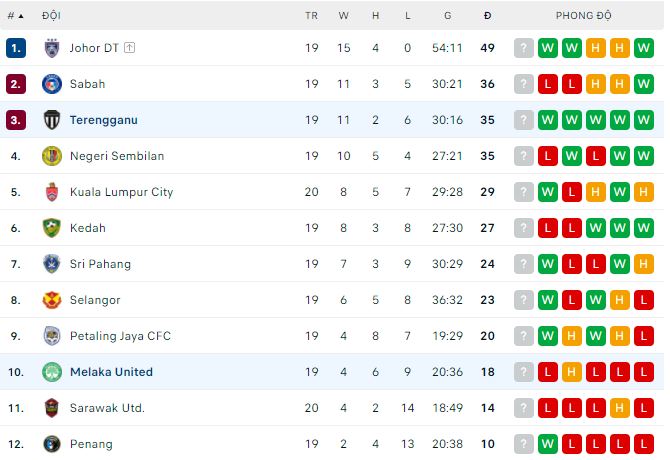Click Penang's green W form badge
This screenshot has width=670, height=460.
point(547,444)
